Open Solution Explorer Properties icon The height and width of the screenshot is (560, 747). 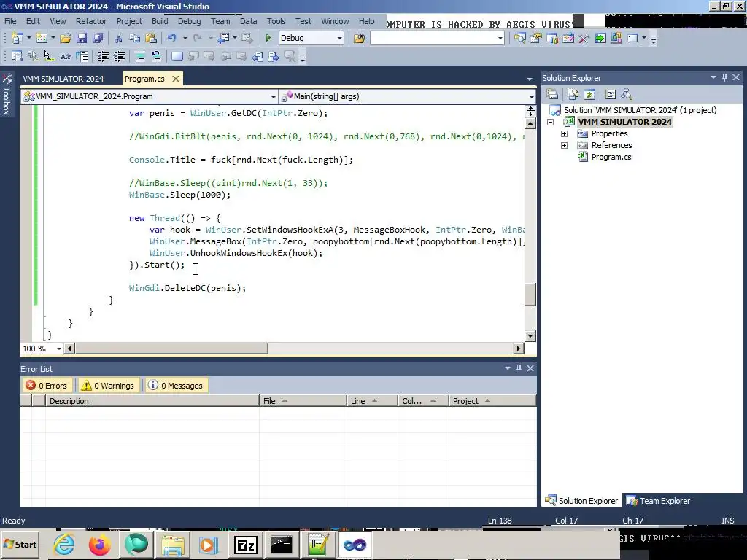coord(552,94)
